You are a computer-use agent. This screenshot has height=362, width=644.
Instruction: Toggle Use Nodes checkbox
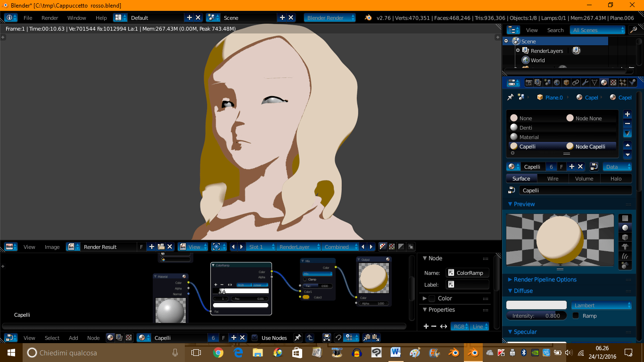click(x=255, y=337)
